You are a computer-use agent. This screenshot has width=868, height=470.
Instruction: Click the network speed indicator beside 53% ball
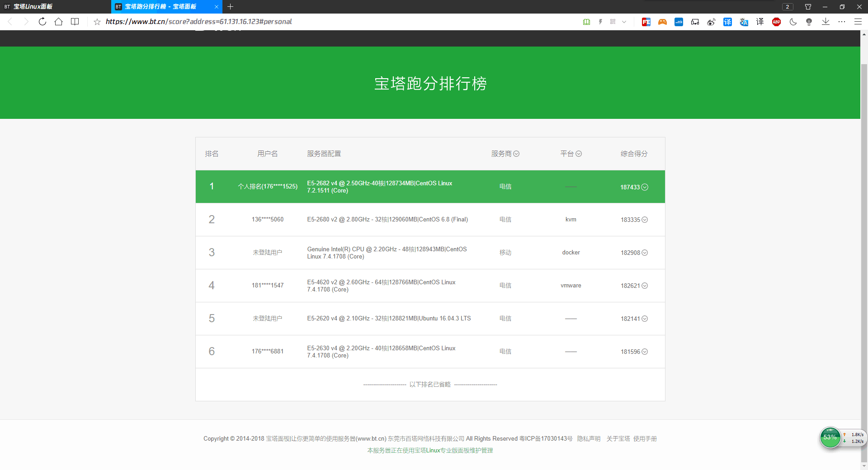tap(854, 438)
